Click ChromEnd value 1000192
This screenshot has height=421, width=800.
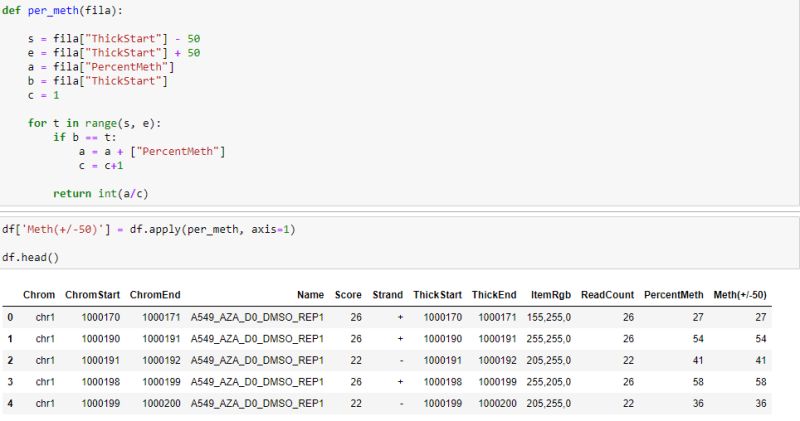click(x=161, y=360)
